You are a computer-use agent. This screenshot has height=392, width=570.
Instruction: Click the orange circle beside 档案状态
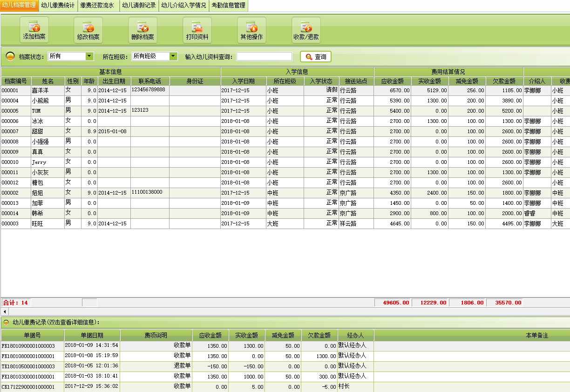point(10,57)
